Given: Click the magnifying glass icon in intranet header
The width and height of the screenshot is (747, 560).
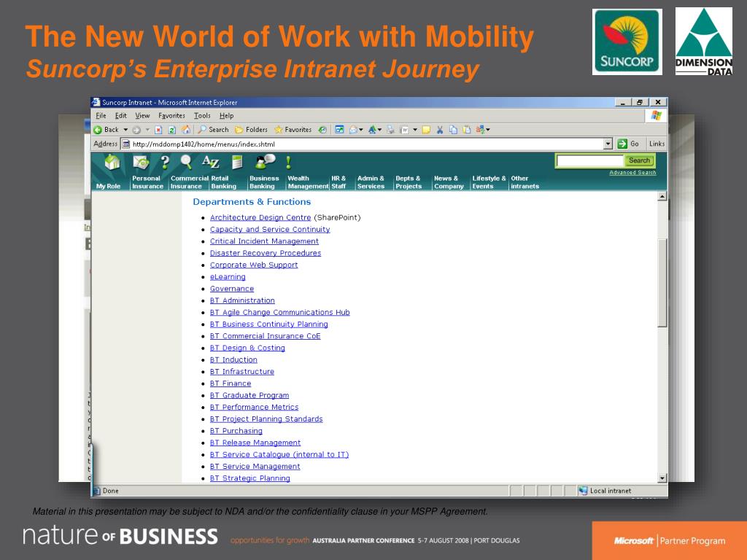Looking at the screenshot, I should click(x=186, y=163).
